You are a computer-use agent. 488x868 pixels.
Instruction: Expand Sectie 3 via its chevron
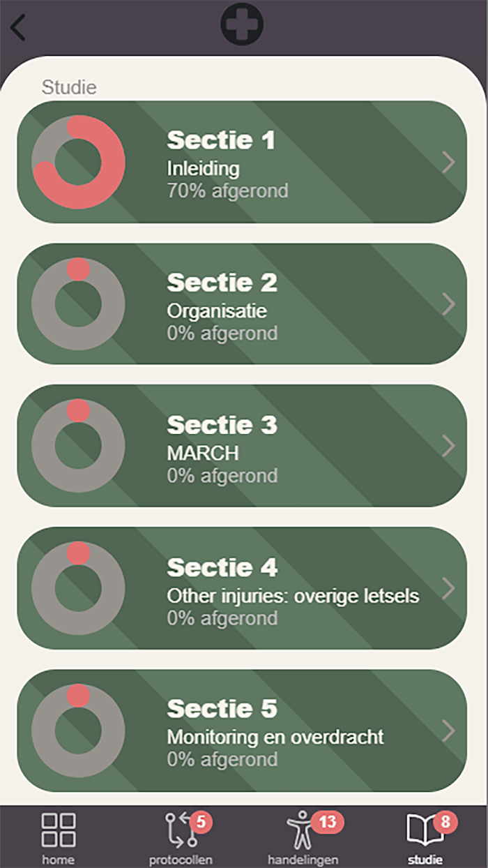(449, 446)
